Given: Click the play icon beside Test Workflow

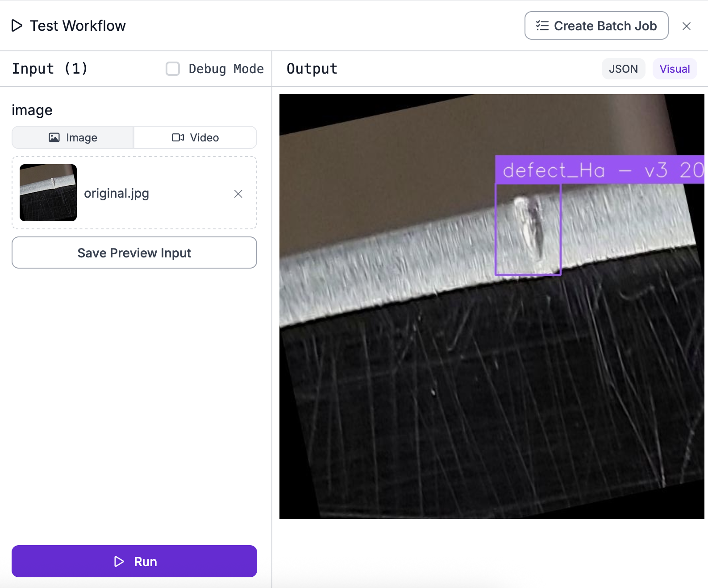Looking at the screenshot, I should coord(17,26).
